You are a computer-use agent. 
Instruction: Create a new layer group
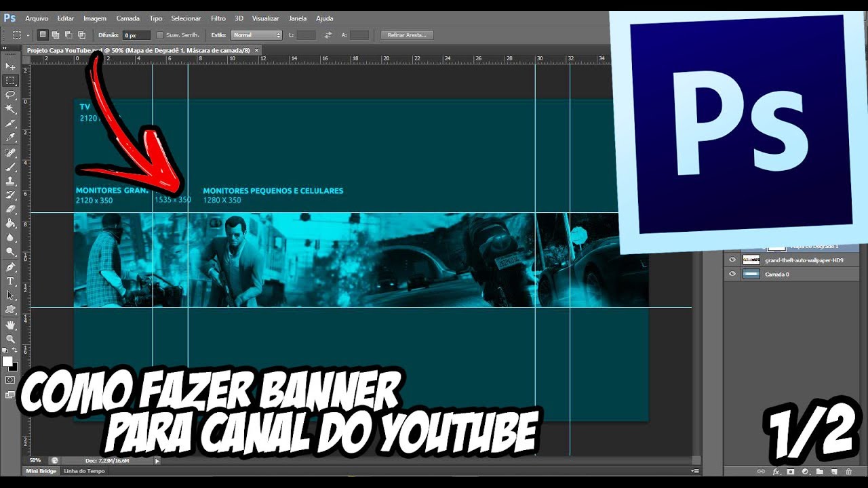pyautogui.click(x=819, y=471)
